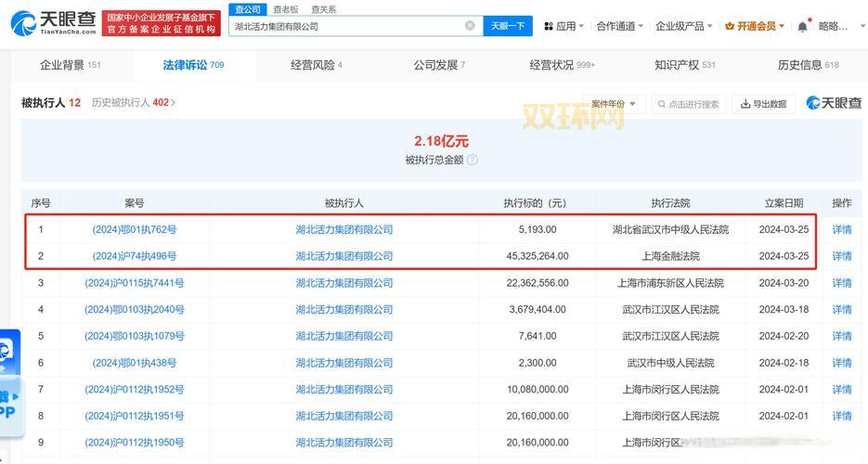Clear the search box with the X icon

pos(470,25)
